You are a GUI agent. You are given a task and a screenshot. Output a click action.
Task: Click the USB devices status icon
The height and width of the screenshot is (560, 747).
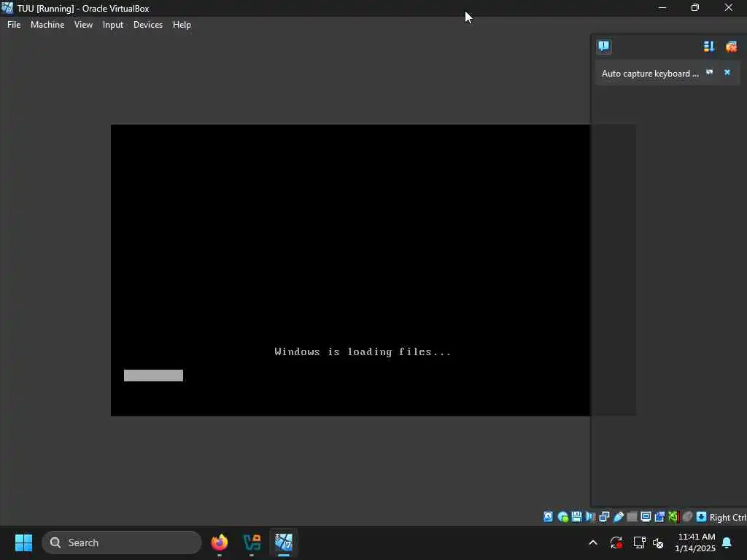(x=619, y=517)
